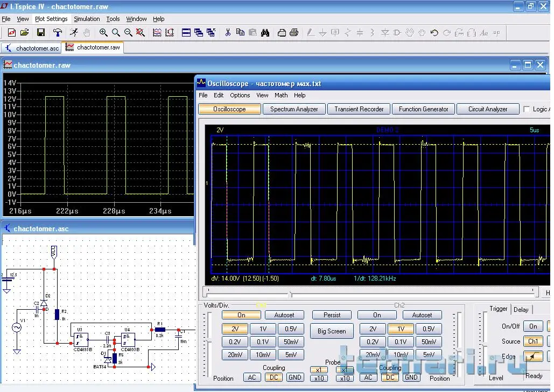
Task: Click the Cut (scissors) toolbar icon
Action: tap(228, 33)
